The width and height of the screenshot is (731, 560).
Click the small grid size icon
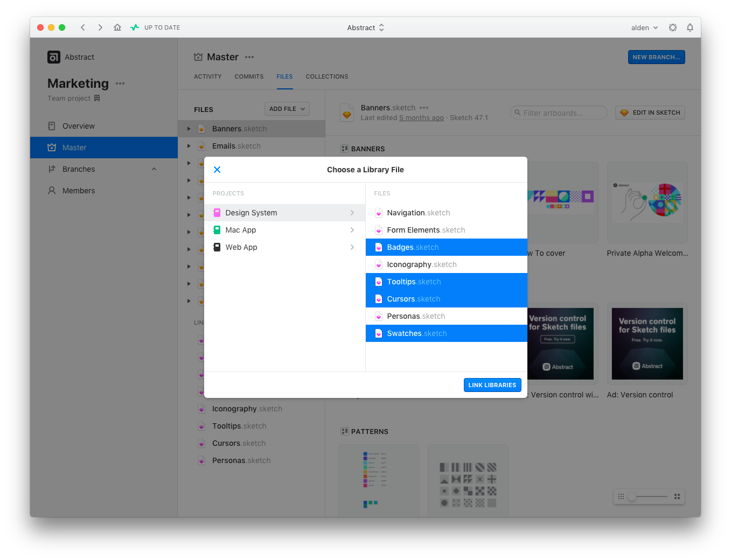pos(621,496)
